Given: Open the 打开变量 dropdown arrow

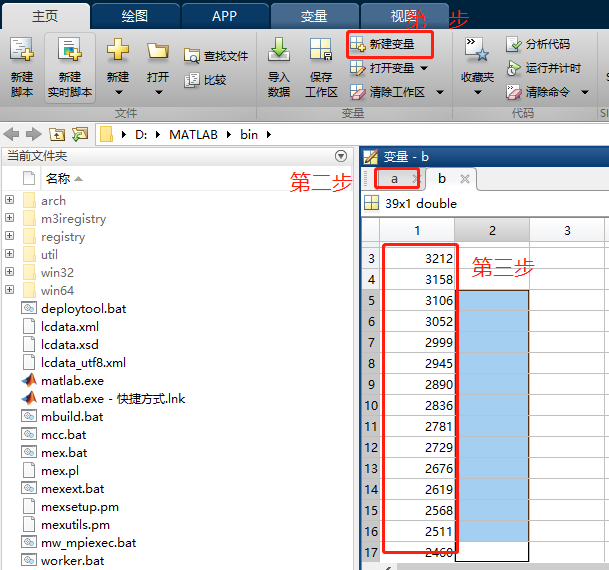Looking at the screenshot, I should (424, 68).
